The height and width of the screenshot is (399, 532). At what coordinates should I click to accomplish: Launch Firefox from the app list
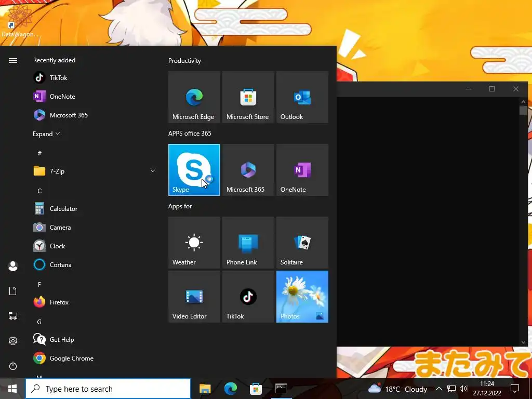tap(94, 302)
